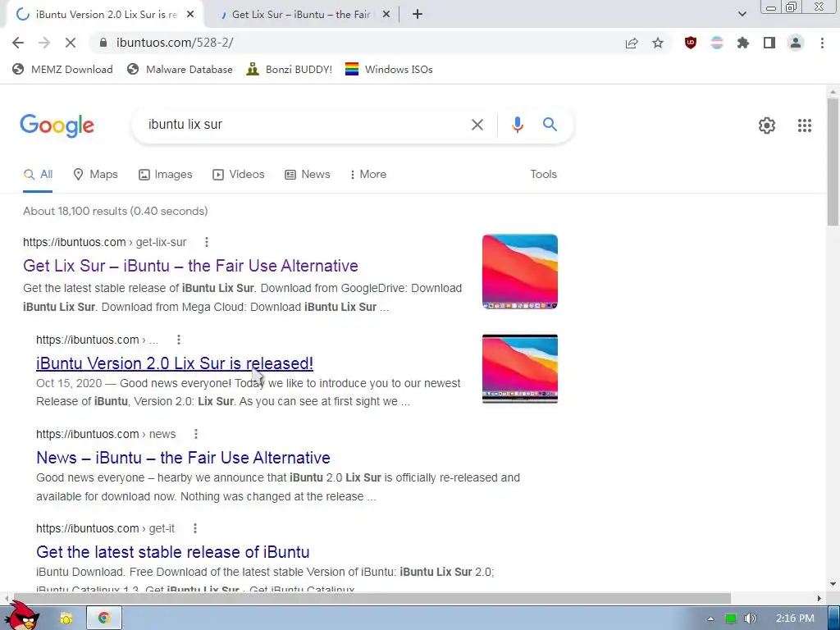The height and width of the screenshot is (630, 840).
Task: Switch to Maps results
Action: pyautogui.click(x=95, y=174)
